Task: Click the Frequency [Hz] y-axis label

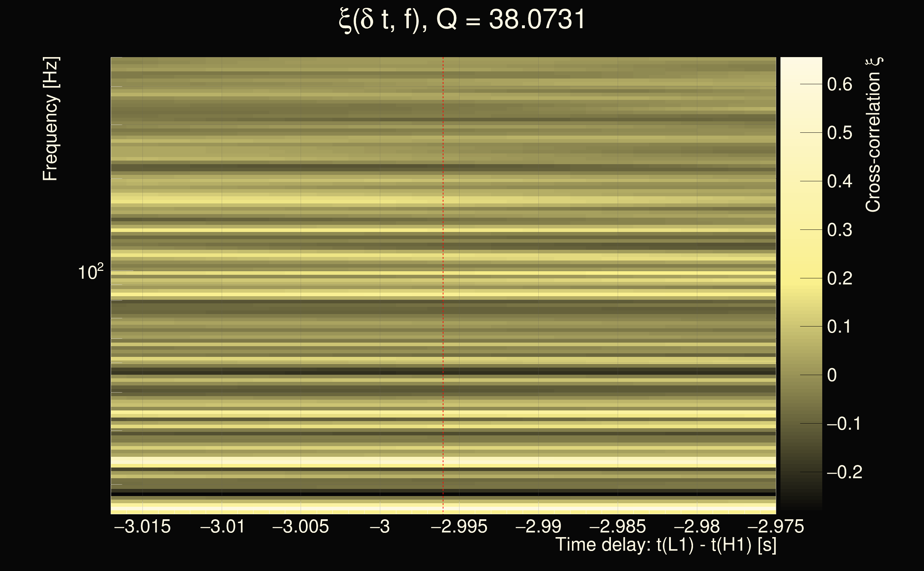Action: (51, 119)
